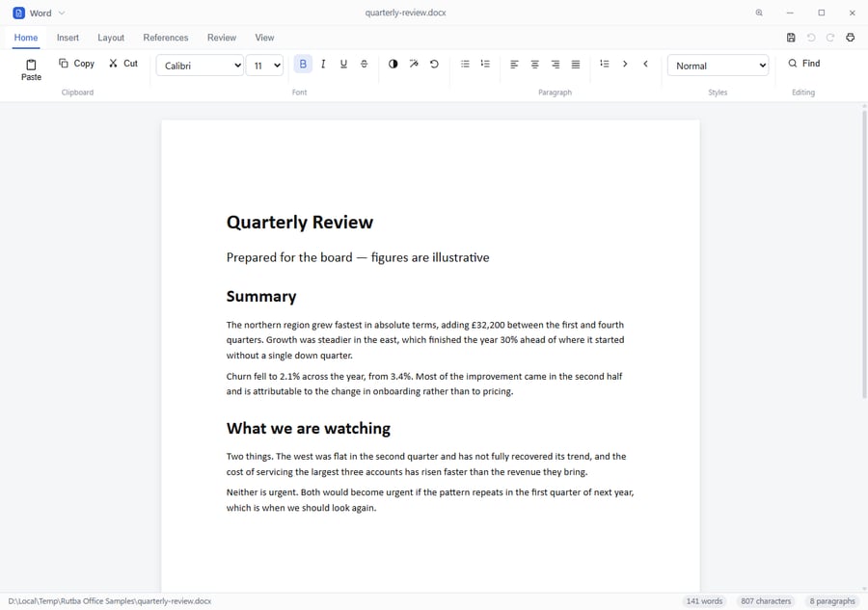The image size is (868, 610).
Task: Click the Cut button
Action: click(x=122, y=64)
